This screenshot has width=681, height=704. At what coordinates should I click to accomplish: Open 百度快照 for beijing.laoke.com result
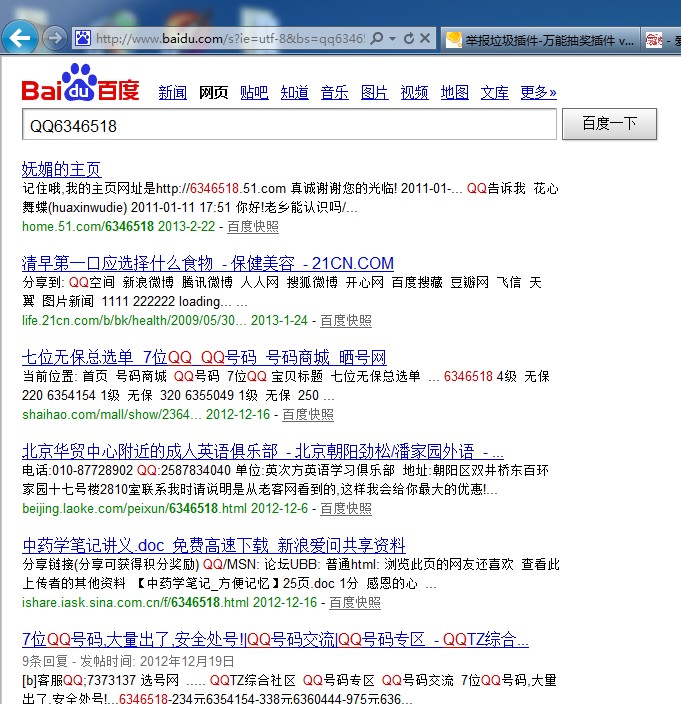pyautogui.click(x=346, y=508)
